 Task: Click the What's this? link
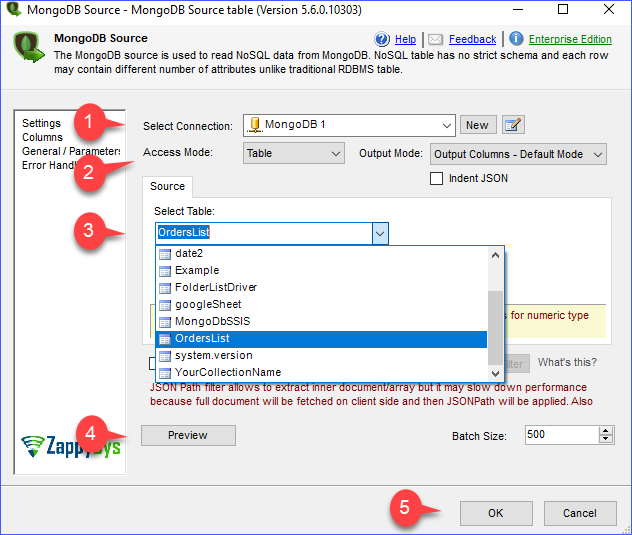click(567, 362)
